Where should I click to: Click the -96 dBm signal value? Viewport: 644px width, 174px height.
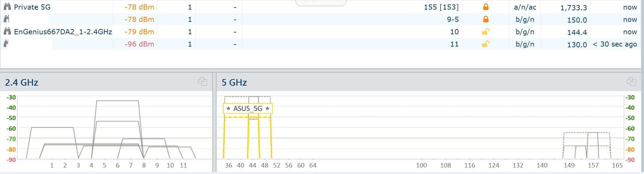pyautogui.click(x=139, y=44)
